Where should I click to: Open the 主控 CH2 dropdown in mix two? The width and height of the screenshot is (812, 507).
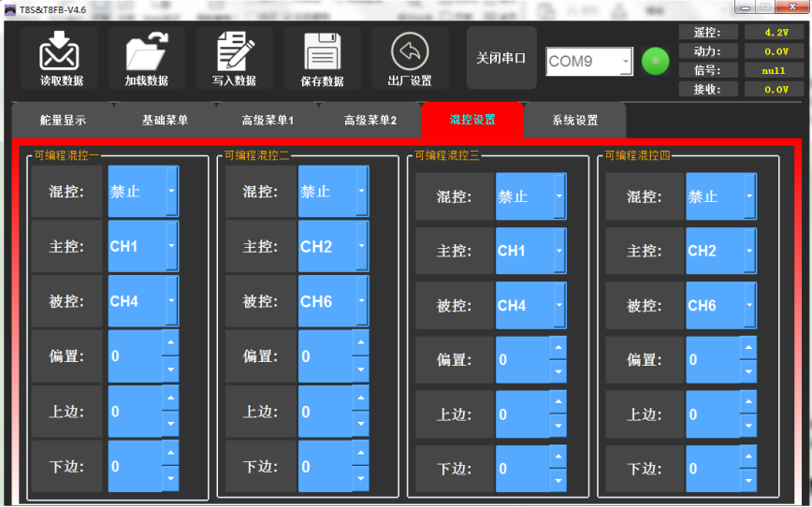tap(362, 247)
